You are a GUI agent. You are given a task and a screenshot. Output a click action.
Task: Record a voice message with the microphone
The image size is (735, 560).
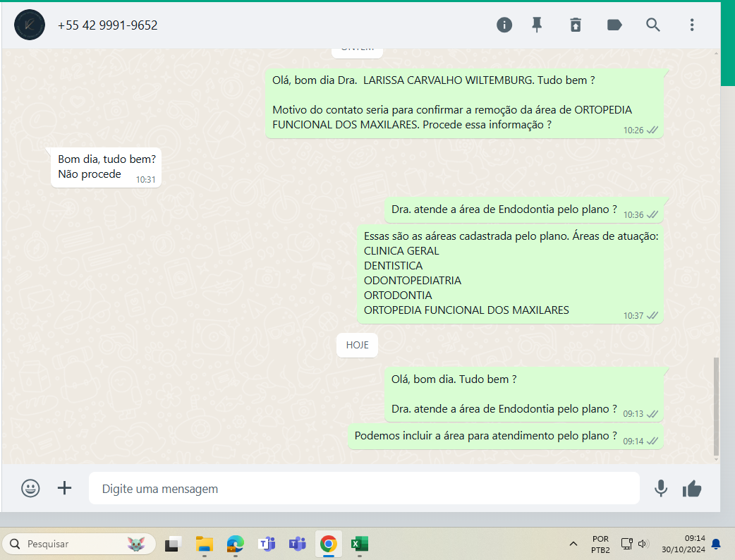(x=661, y=488)
